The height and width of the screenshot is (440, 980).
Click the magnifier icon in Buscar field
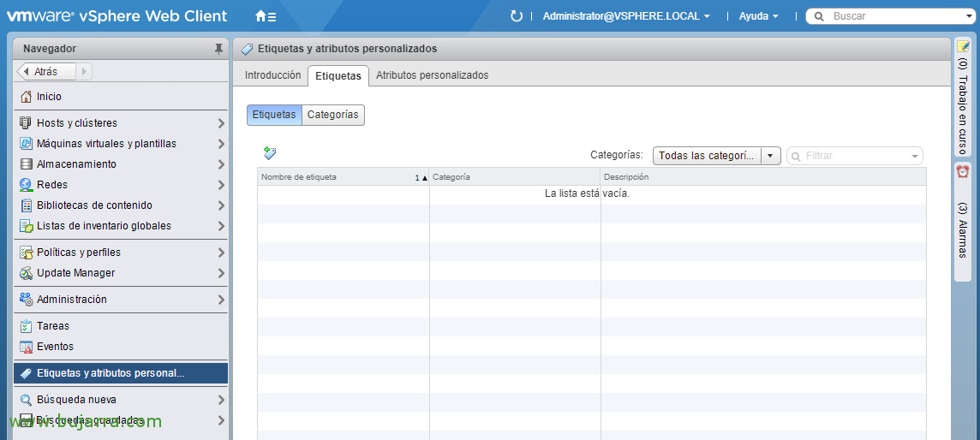819,16
